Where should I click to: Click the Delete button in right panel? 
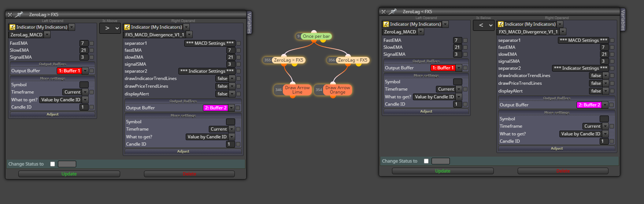pyautogui.click(x=563, y=171)
